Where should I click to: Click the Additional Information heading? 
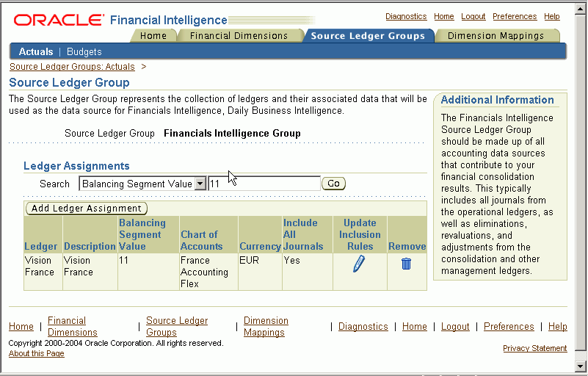click(x=497, y=100)
